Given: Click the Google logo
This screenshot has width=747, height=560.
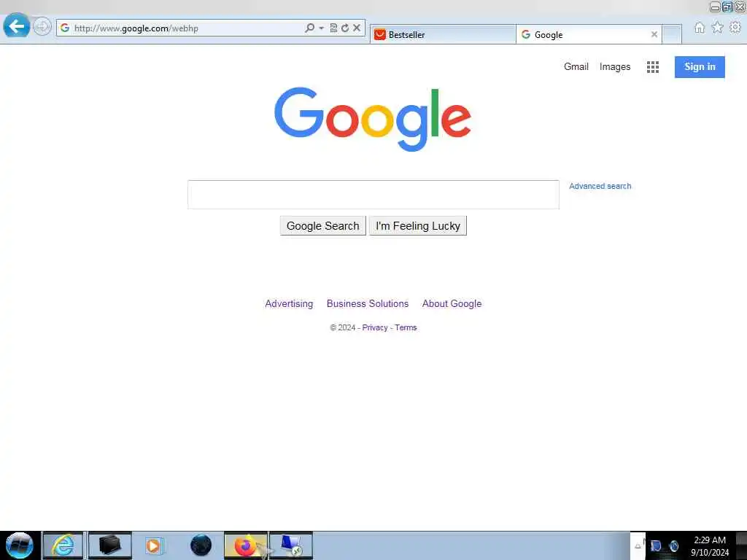Looking at the screenshot, I should coord(373,119).
